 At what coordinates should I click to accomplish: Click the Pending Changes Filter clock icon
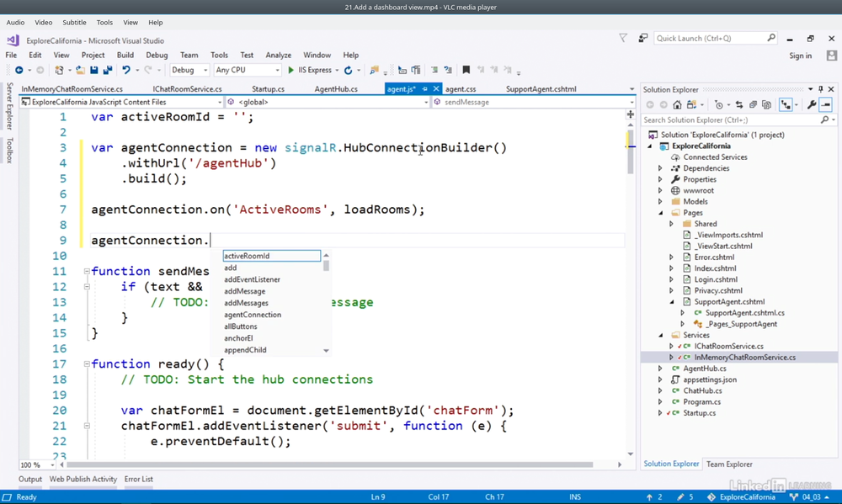(x=719, y=104)
